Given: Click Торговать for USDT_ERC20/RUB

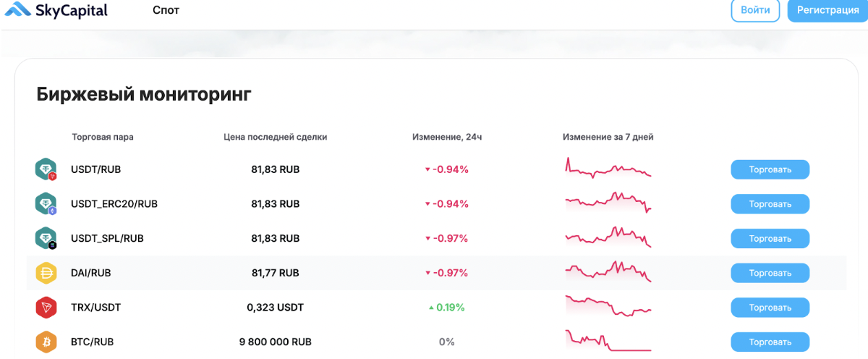Looking at the screenshot, I should click(770, 204).
